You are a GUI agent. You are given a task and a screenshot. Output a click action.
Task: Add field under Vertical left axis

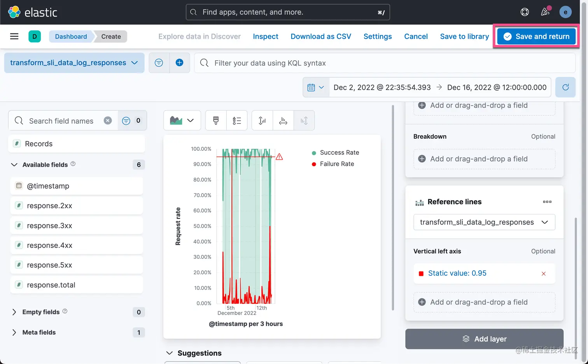pyautogui.click(x=484, y=302)
